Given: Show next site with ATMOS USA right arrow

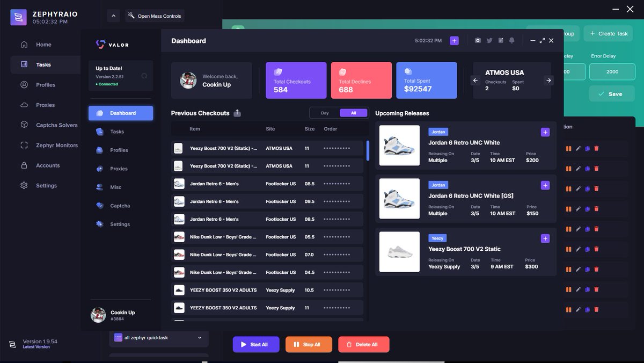Looking at the screenshot, I should pyautogui.click(x=548, y=81).
